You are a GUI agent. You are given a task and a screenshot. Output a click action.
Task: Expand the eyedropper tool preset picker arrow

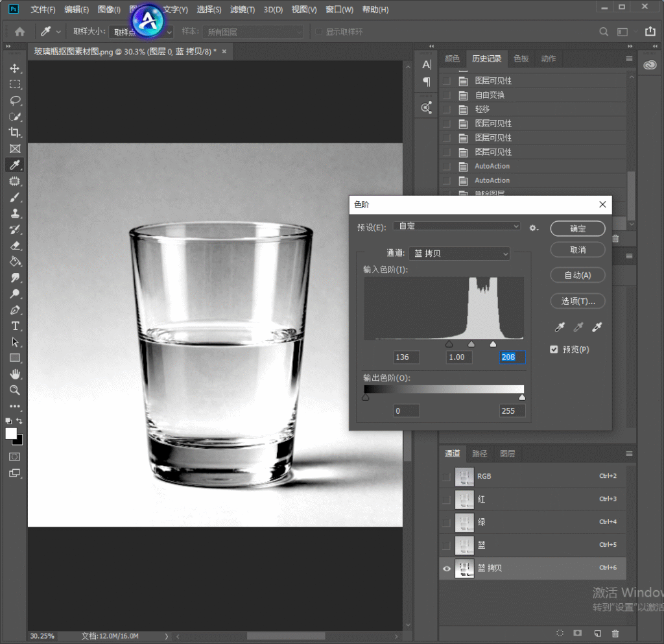pos(58,32)
